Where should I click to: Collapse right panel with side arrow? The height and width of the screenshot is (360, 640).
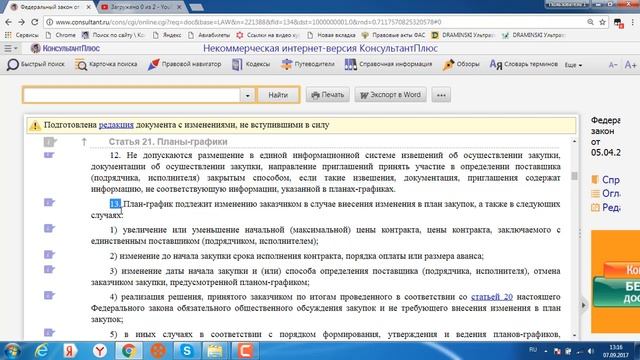click(583, 305)
